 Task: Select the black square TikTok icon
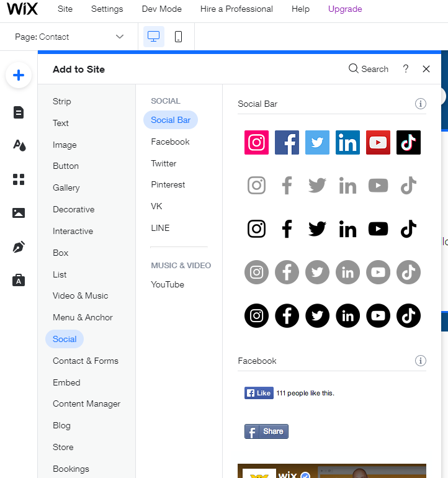point(408,142)
